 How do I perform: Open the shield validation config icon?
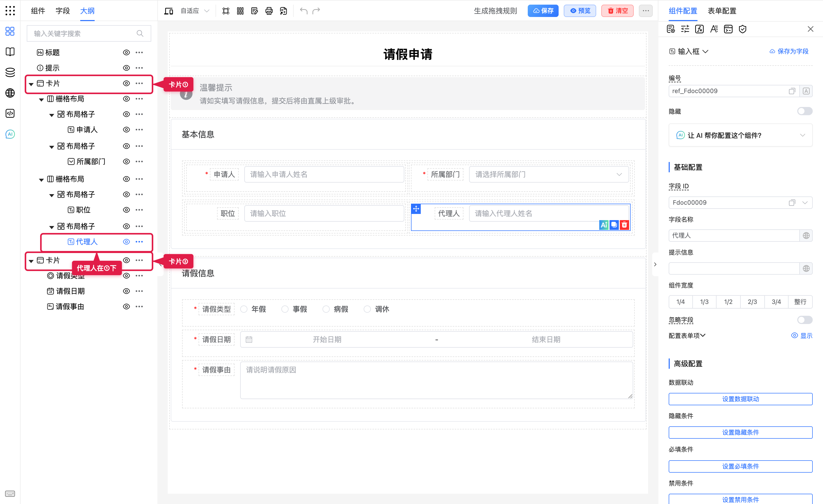(x=743, y=29)
